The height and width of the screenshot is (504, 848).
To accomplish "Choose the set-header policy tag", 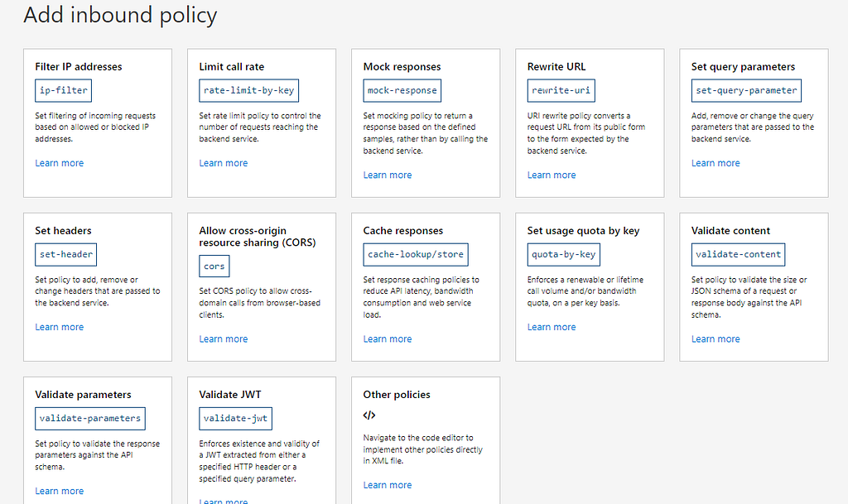I will click(66, 254).
